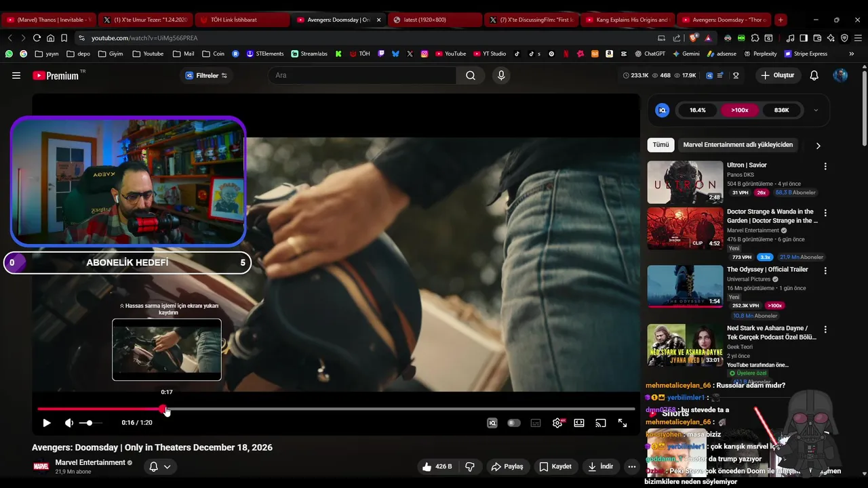The image size is (868, 488).
Task: Open the Ultron | Savior video thumbnail
Action: 685,182
